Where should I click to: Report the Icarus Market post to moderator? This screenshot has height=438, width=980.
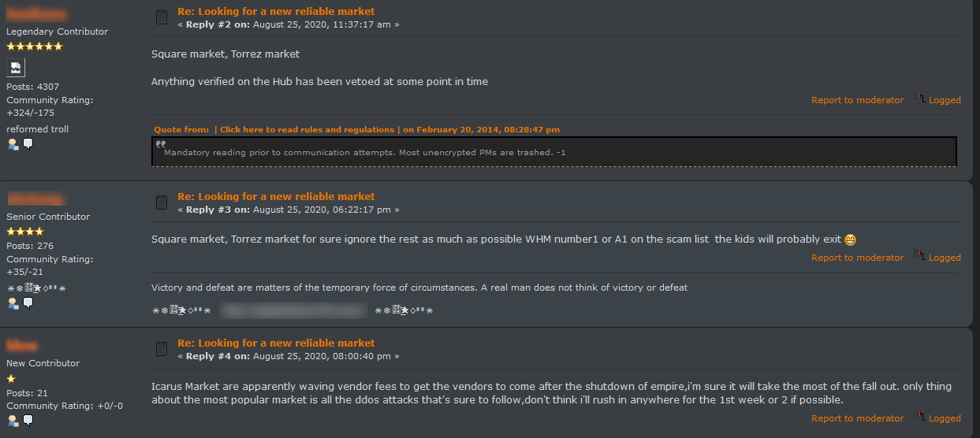click(857, 418)
